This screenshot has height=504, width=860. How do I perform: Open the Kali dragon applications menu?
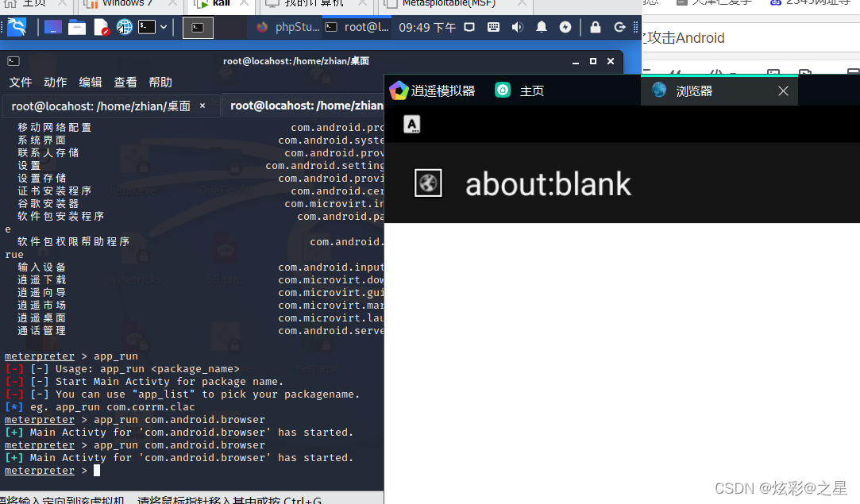pyautogui.click(x=17, y=26)
